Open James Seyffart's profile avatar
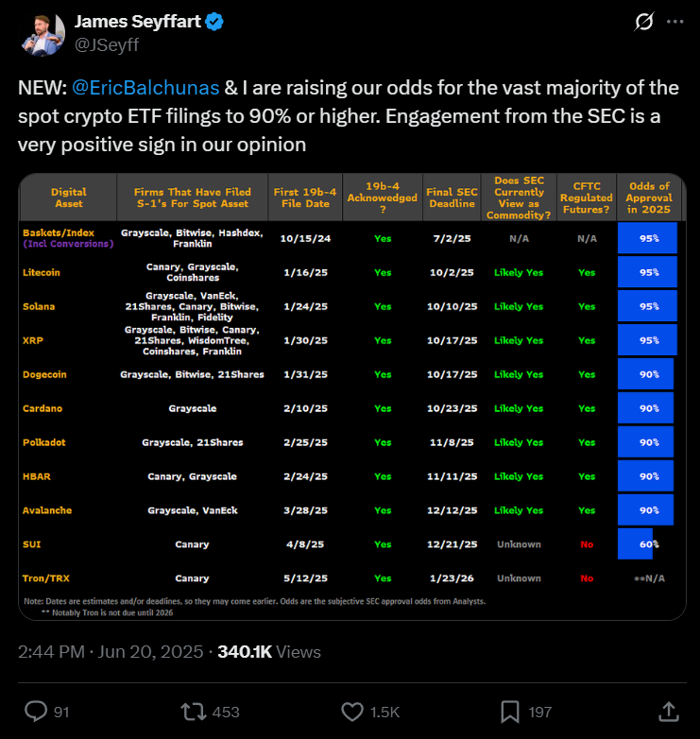 coord(40,33)
